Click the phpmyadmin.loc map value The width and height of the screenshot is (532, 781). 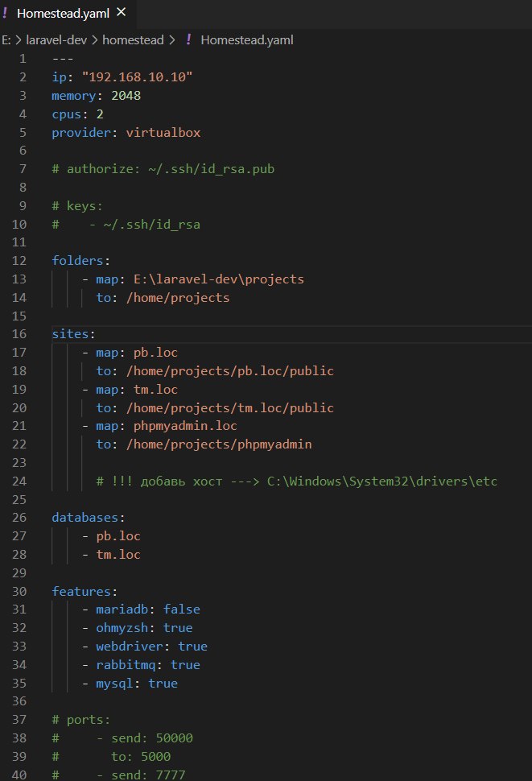(185, 426)
